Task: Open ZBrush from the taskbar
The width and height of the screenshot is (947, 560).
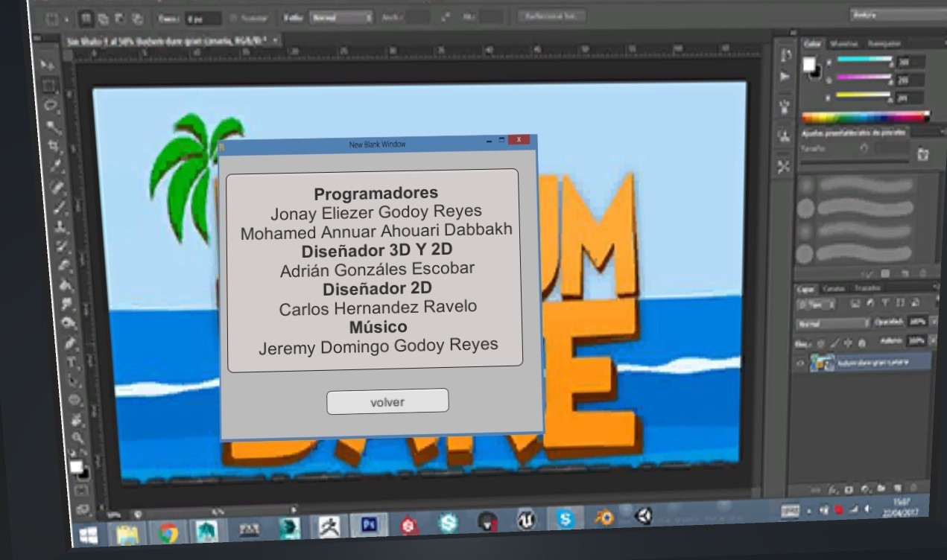Action: [x=329, y=526]
